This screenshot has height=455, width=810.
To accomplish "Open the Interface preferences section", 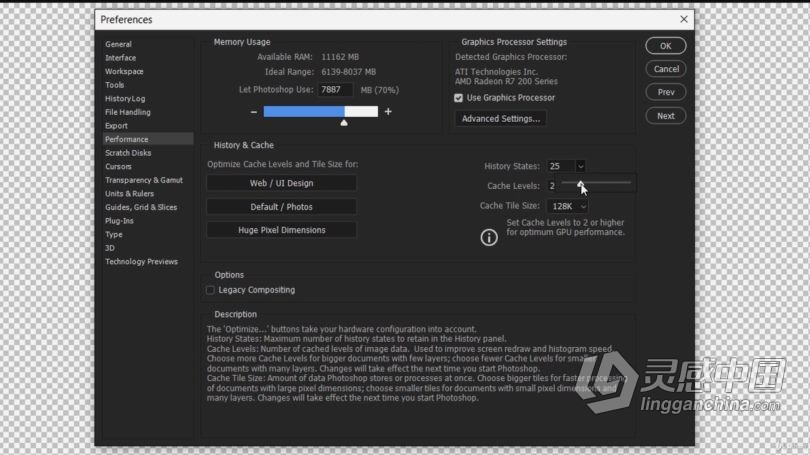I will (120, 58).
